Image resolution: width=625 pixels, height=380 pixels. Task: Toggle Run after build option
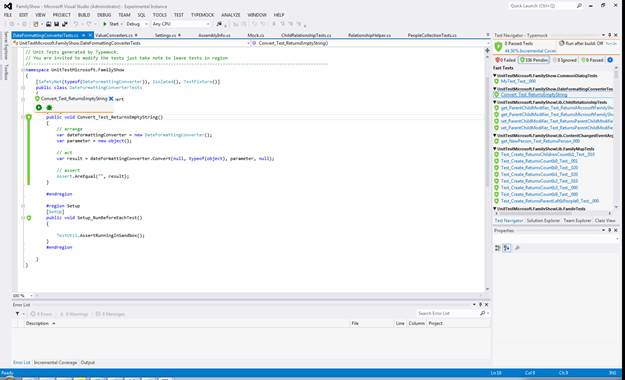[x=581, y=43]
